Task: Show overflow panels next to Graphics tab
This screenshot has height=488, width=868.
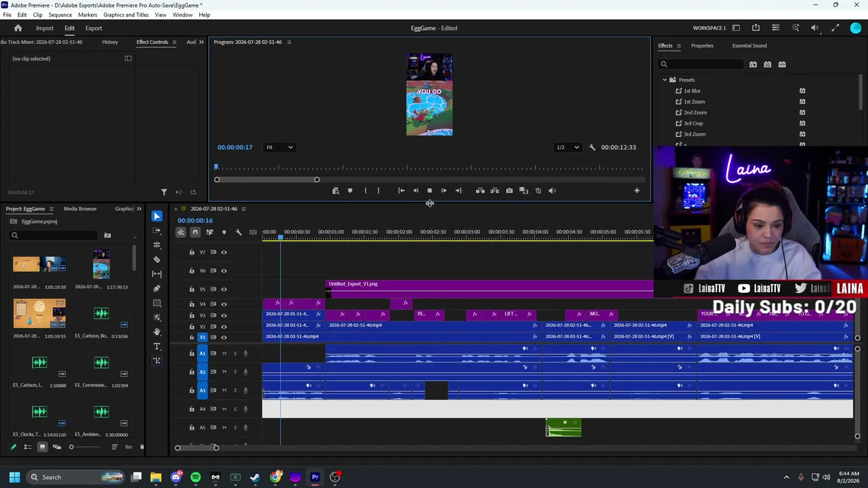Action: tap(139, 209)
